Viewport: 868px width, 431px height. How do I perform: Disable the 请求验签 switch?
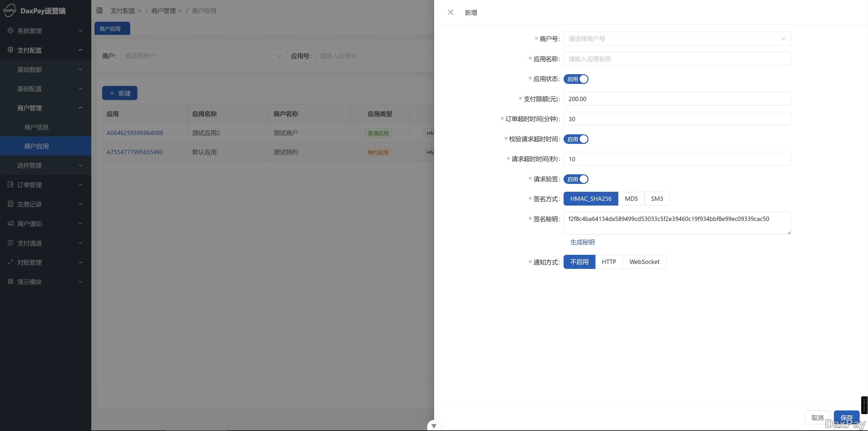pyautogui.click(x=576, y=179)
